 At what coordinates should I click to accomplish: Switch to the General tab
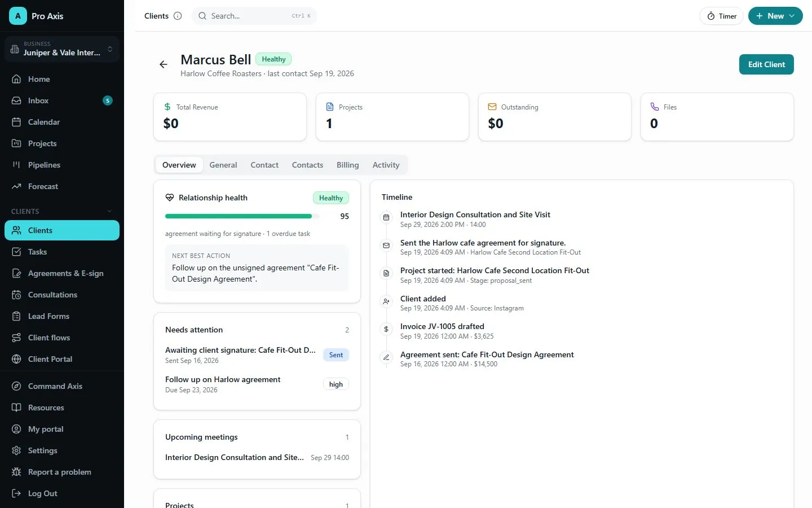tap(223, 165)
